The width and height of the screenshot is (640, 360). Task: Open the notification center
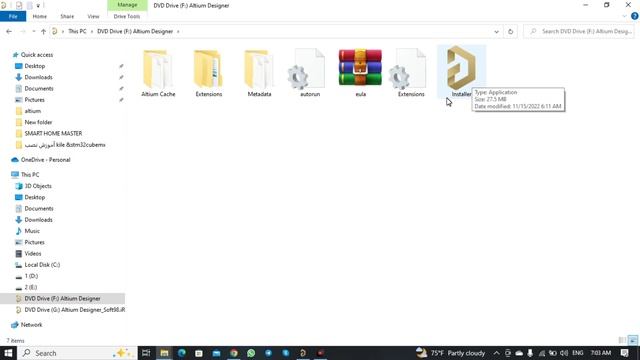click(624, 353)
